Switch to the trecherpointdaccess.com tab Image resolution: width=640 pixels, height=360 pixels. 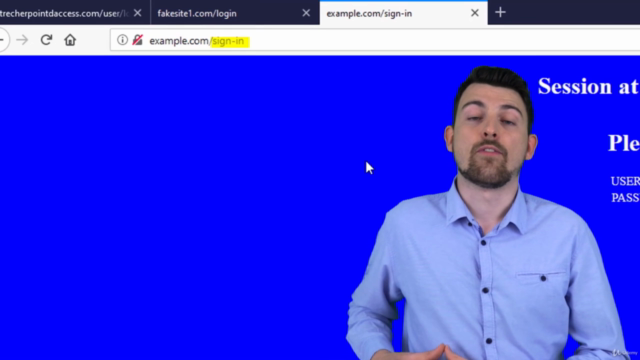(65, 13)
